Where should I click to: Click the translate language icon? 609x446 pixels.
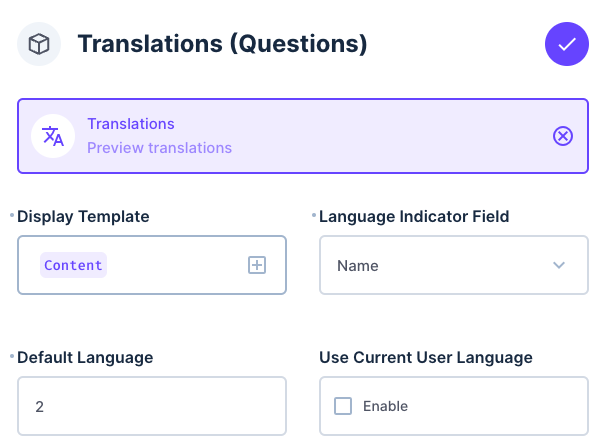pos(53,136)
